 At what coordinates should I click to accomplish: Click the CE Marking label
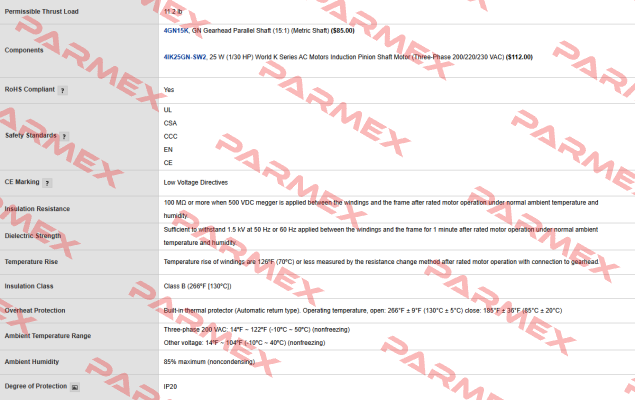pos(22,182)
